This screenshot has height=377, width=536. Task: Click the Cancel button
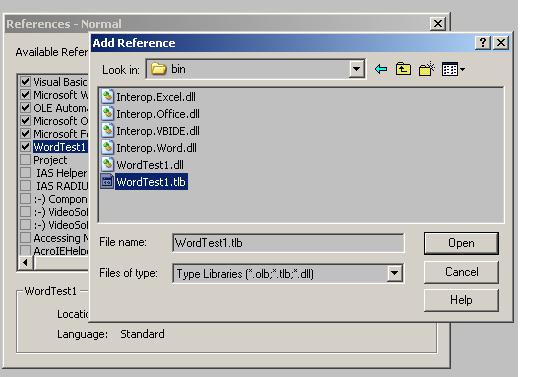click(x=461, y=272)
